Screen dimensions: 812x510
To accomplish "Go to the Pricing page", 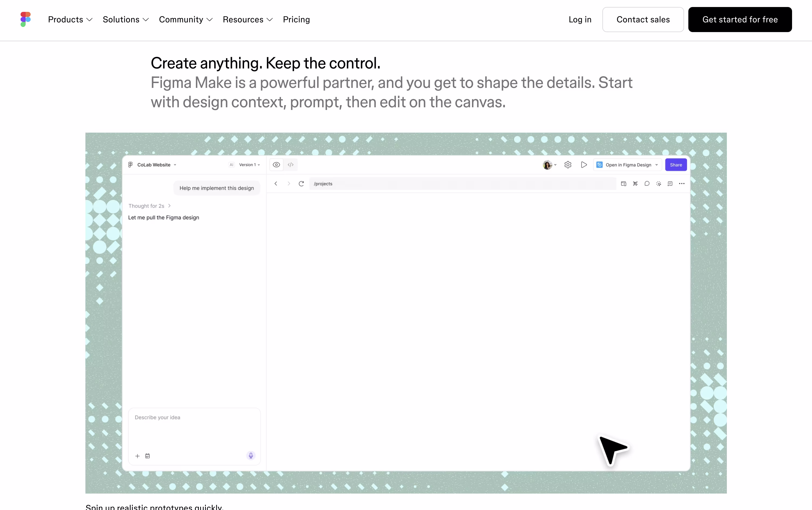I will (x=296, y=20).
